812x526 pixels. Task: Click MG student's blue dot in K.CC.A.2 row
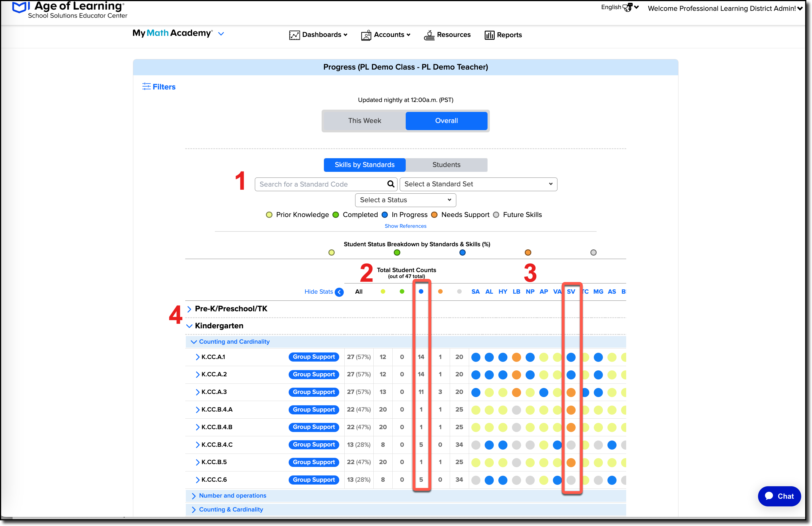(598, 375)
